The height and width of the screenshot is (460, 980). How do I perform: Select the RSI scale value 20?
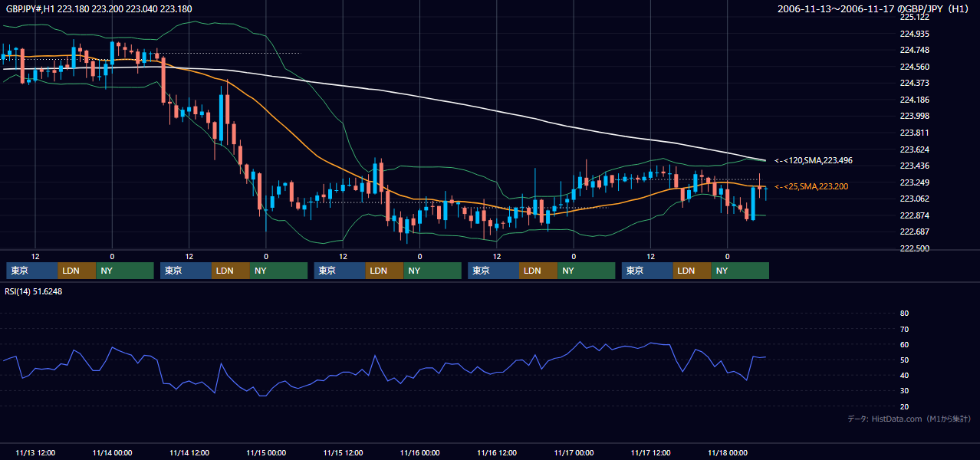904,407
